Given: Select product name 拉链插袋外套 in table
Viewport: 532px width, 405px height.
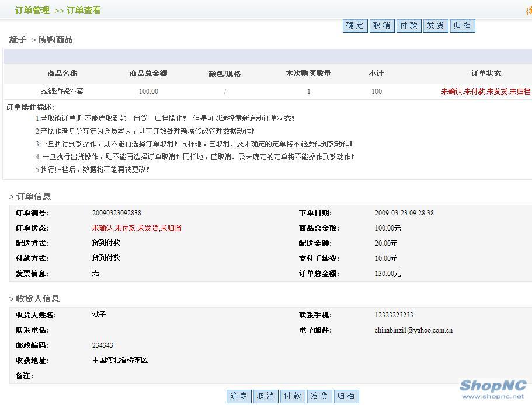Looking at the screenshot, I should click(62, 92).
